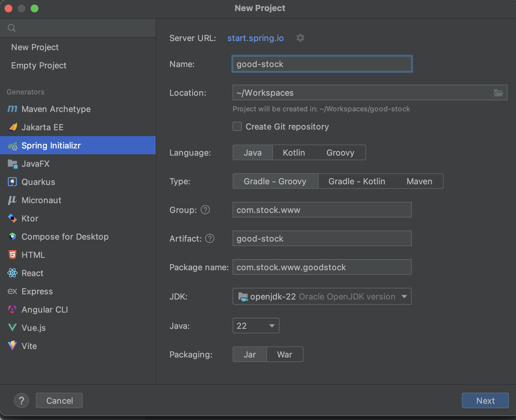This screenshot has height=420, width=516.
Task: Click the JavaFX generator icon
Action: point(12,164)
